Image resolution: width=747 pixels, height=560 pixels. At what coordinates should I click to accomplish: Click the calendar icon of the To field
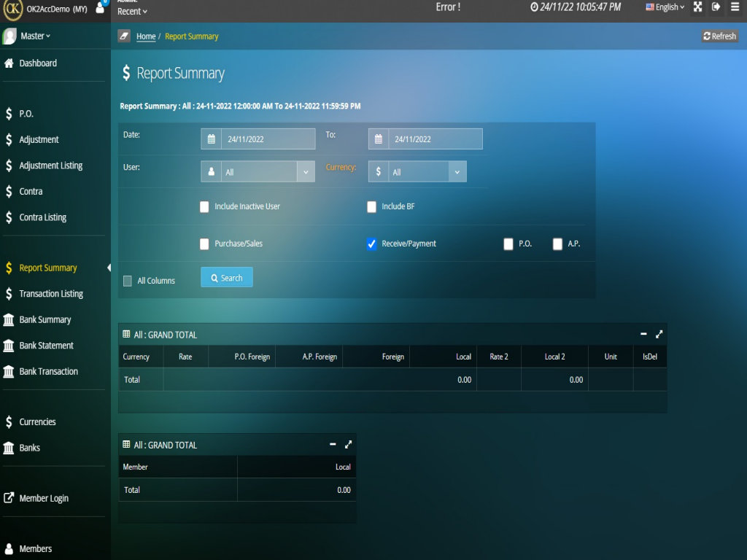tap(379, 139)
